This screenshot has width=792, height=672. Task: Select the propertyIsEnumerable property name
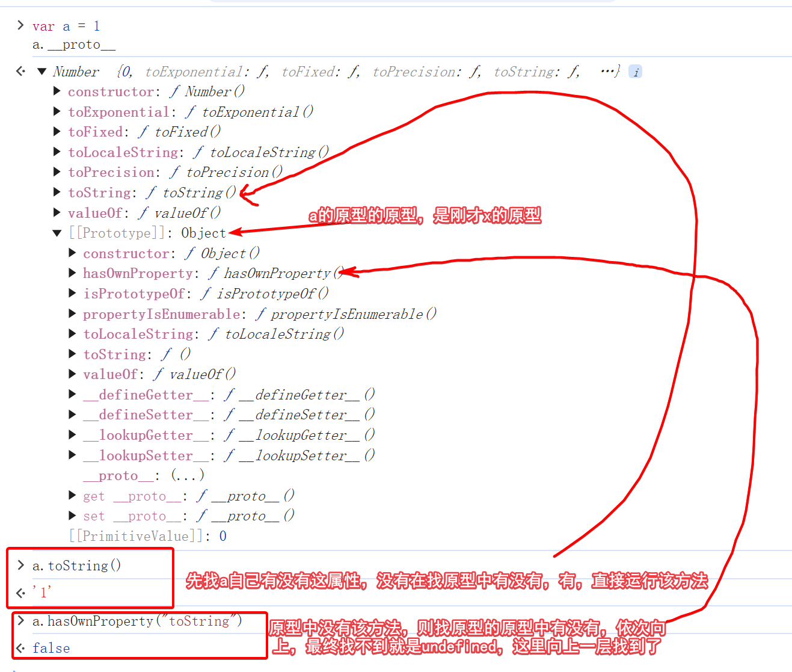161,314
